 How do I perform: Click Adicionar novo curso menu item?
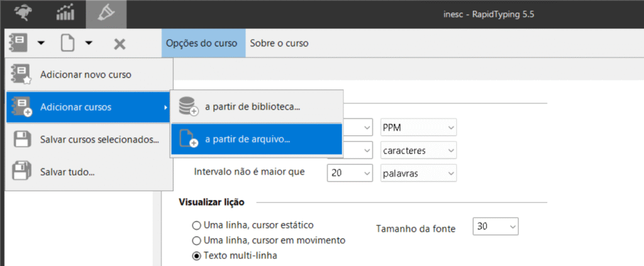coord(86,74)
